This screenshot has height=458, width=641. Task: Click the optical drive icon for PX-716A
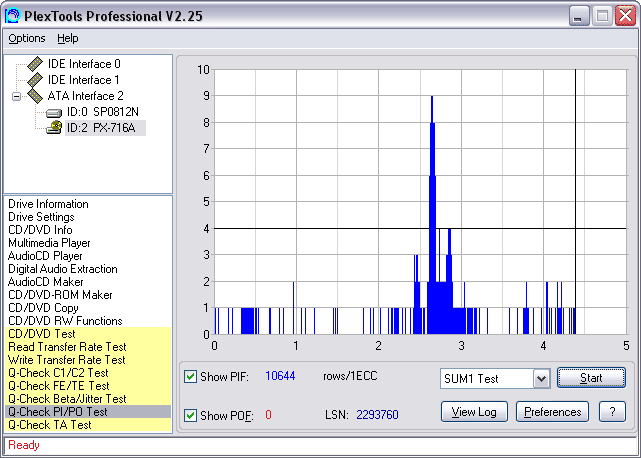pyautogui.click(x=54, y=128)
